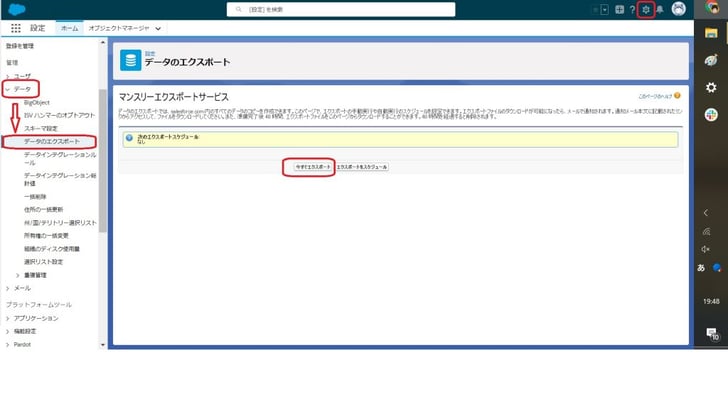Open the App Launcher grid icon
This screenshot has height=409, width=728.
point(15,28)
